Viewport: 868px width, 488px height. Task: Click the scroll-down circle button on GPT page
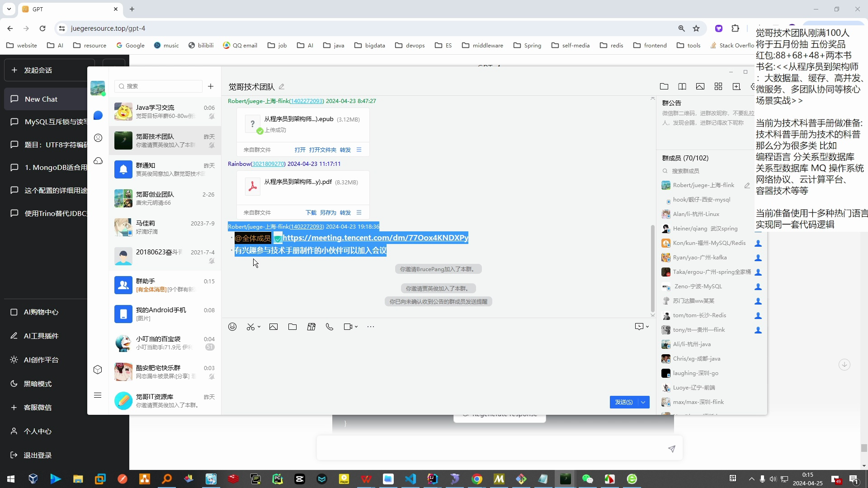point(844,365)
